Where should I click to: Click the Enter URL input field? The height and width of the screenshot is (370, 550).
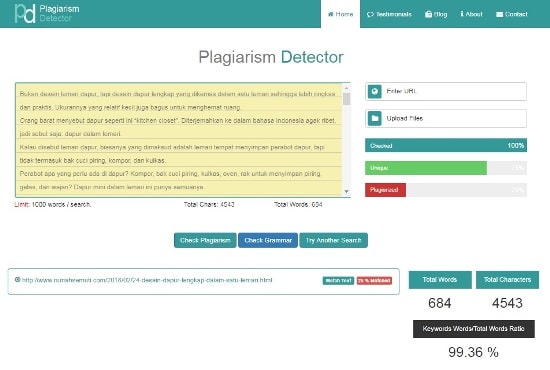click(x=446, y=92)
